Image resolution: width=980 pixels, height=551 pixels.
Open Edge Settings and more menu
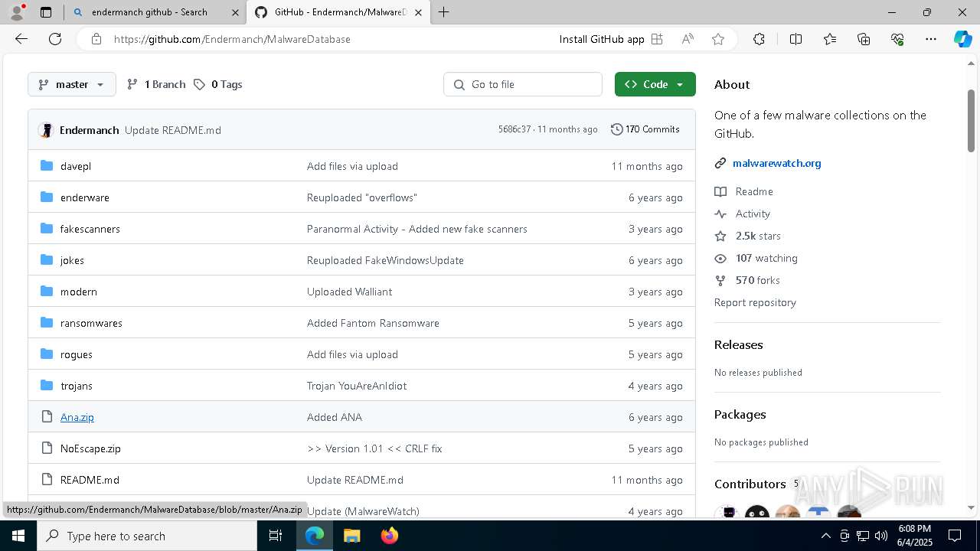931,39
